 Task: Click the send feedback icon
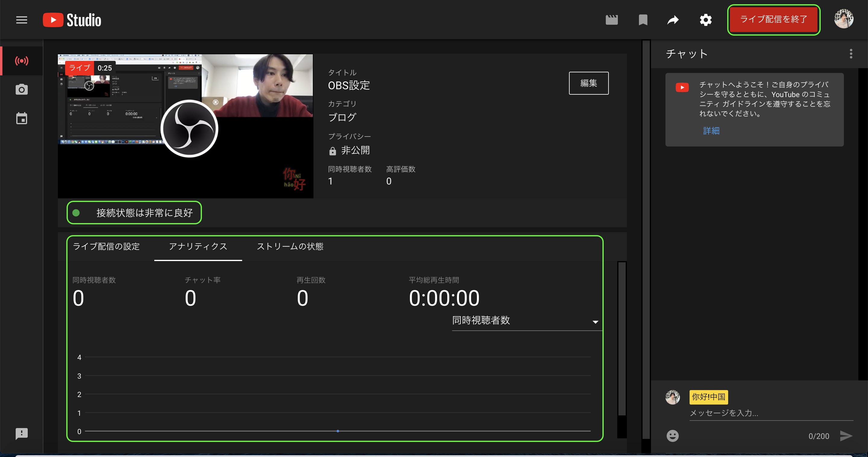click(x=22, y=434)
